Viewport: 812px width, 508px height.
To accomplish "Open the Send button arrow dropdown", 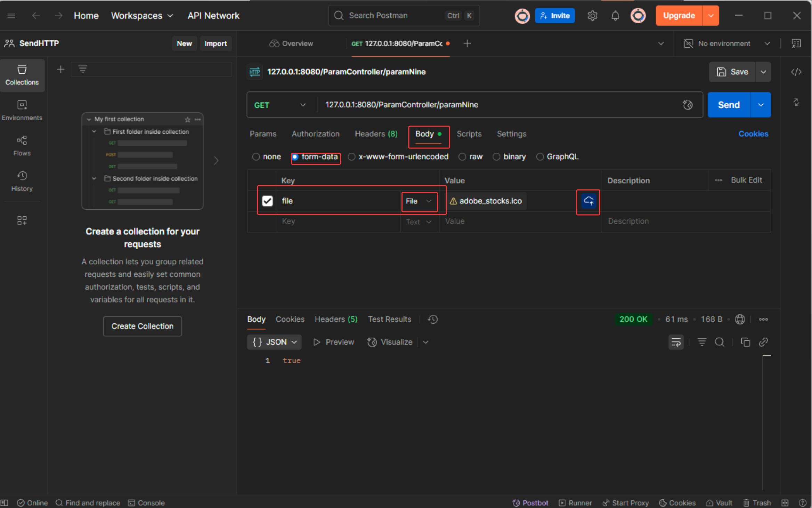I will coord(761,105).
